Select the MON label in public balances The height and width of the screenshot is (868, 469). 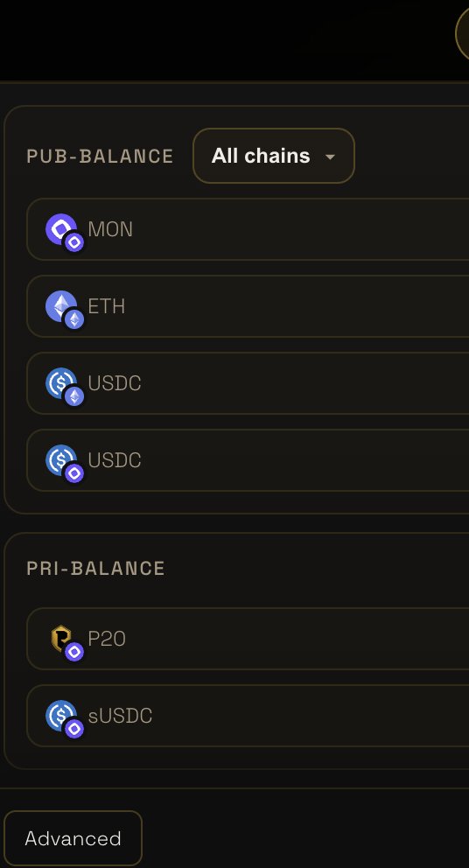point(110,229)
